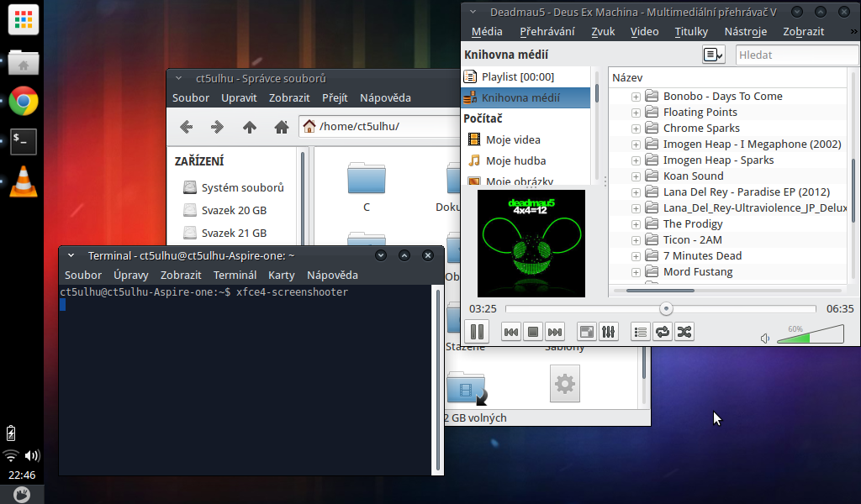The width and height of the screenshot is (861, 504).
Task: Open file manager Přejít menu
Action: click(x=335, y=98)
